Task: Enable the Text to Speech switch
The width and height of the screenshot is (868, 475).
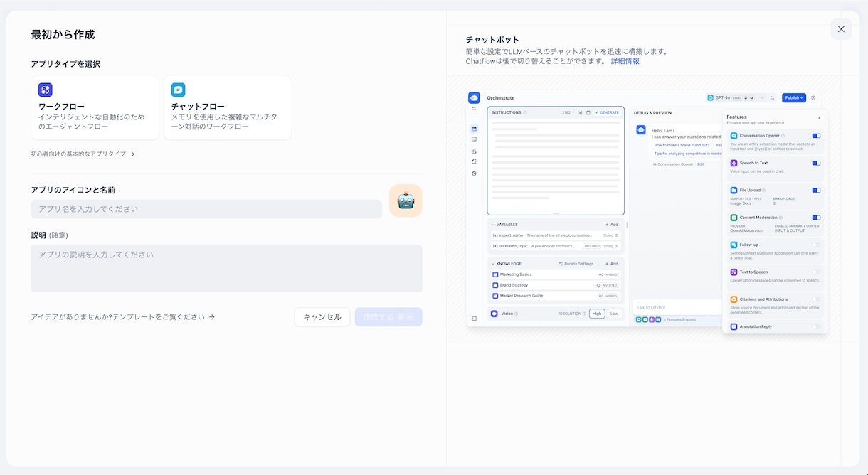Action: click(x=816, y=272)
